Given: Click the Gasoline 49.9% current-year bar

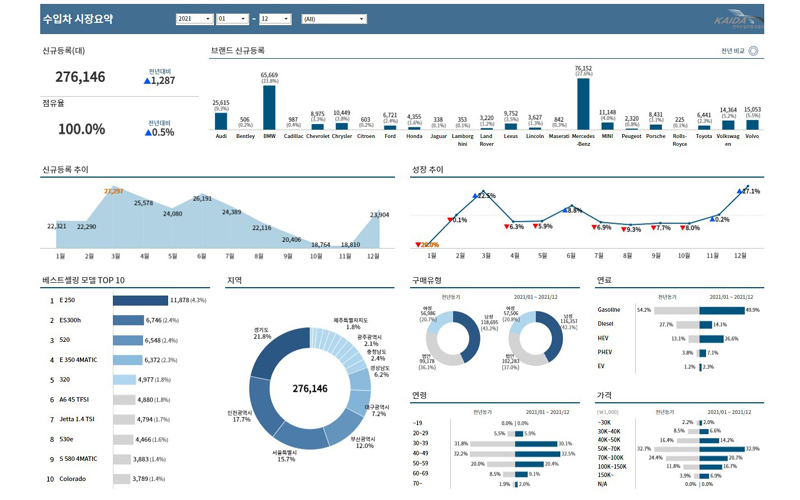Looking at the screenshot, I should coord(721,310).
